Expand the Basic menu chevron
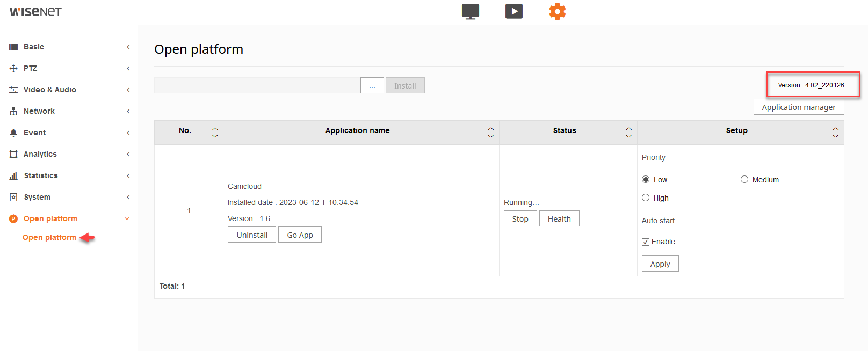This screenshot has height=351, width=868. pos(128,47)
